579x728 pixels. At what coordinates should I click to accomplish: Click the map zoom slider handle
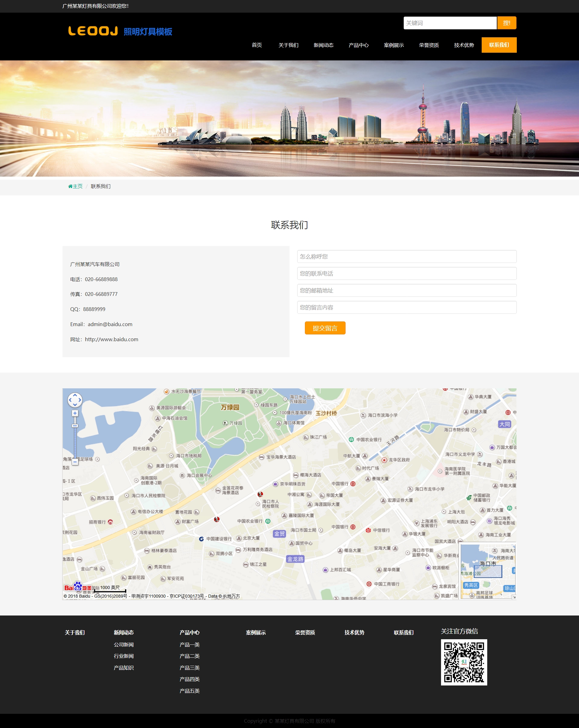[75, 426]
